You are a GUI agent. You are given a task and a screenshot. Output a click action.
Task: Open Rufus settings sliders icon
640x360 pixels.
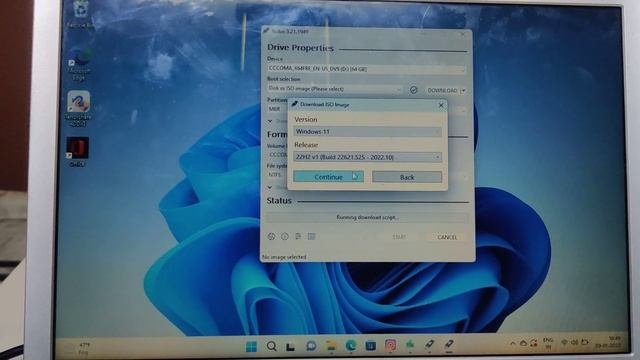298,236
